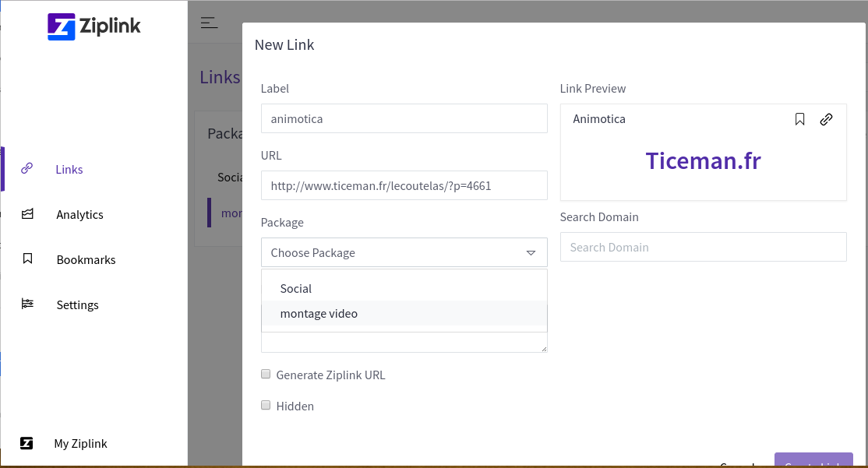Viewport: 868px width, 468px height.
Task: Expand the Choose Package dropdown
Action: pyautogui.click(x=404, y=252)
